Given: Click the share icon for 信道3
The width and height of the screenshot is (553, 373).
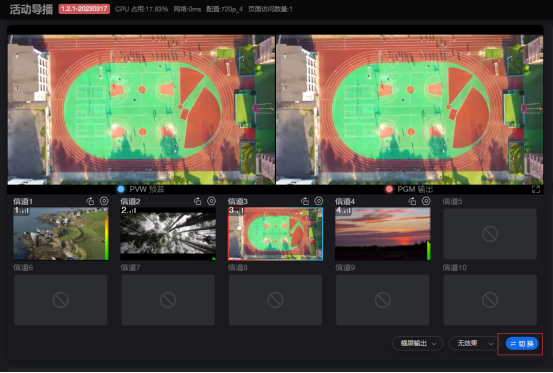Looking at the screenshot, I should (305, 201).
